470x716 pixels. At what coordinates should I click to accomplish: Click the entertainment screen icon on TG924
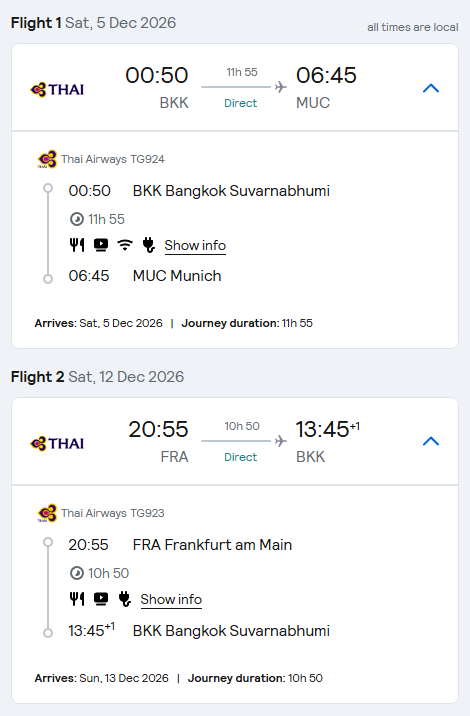pos(101,245)
